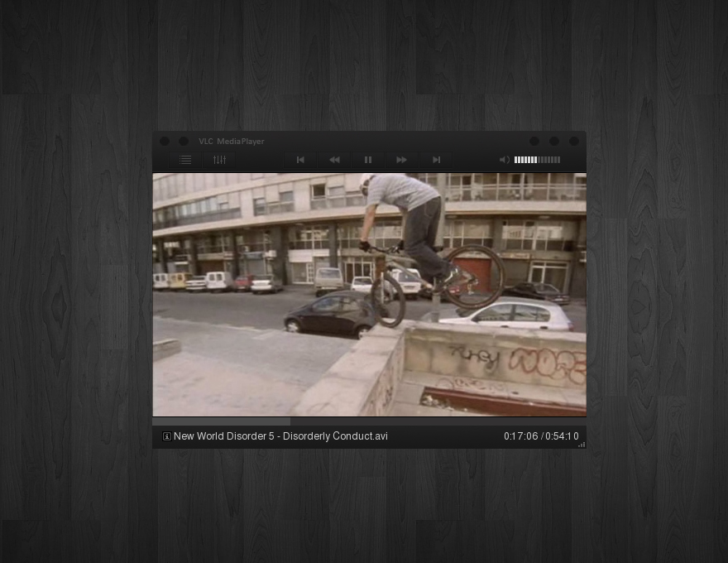
Task: Click the window resize grip corner
Action: click(582, 445)
